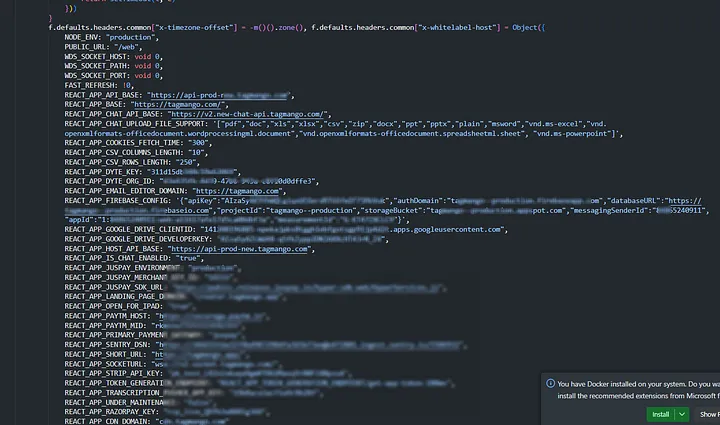Open the REACT_APP_BASE tagmango.com link
This screenshot has height=425, width=720.
(x=178, y=105)
